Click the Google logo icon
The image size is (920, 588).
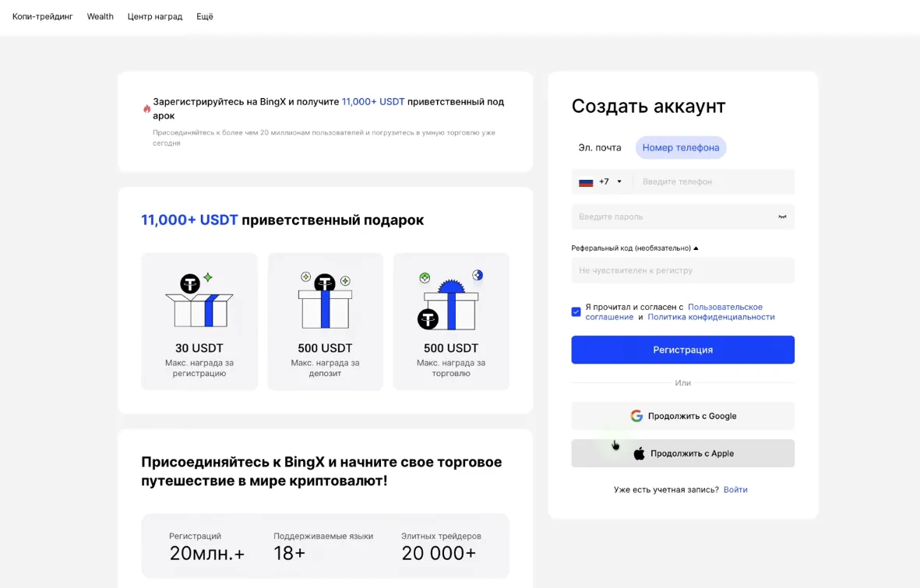(636, 415)
